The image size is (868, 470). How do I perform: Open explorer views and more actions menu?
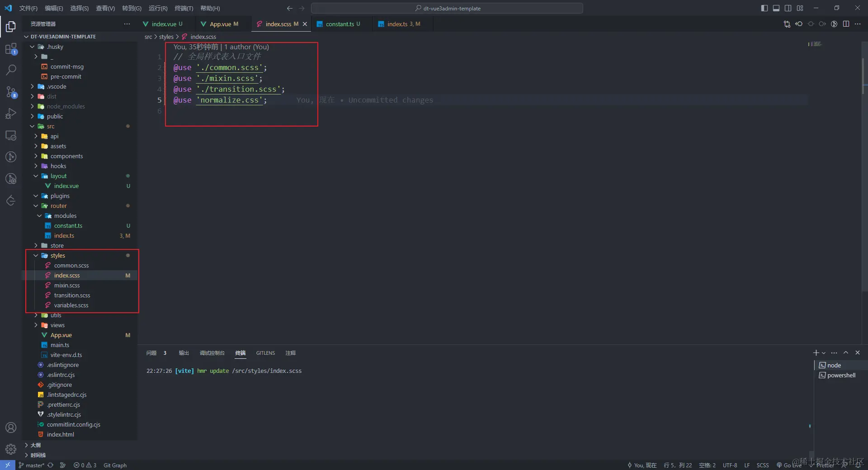pos(127,24)
